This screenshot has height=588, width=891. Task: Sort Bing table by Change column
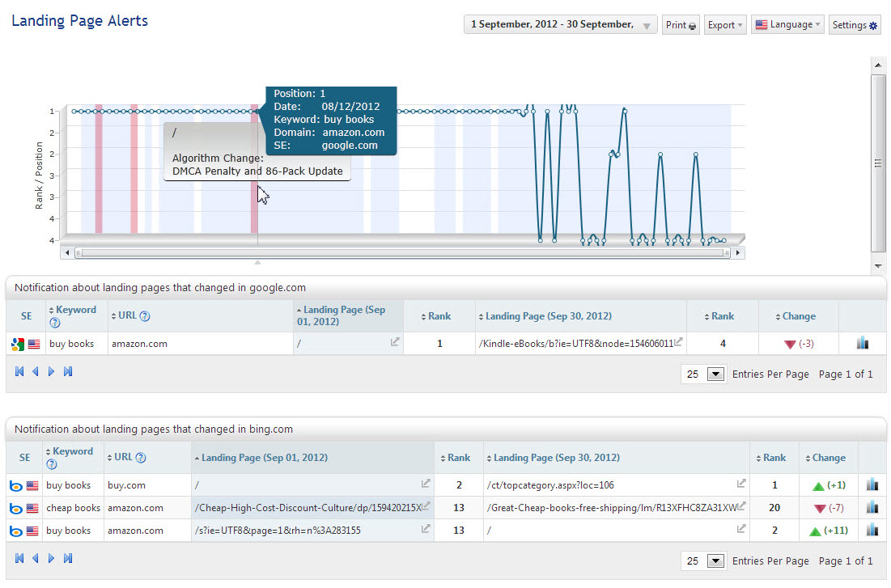pyautogui.click(x=829, y=458)
